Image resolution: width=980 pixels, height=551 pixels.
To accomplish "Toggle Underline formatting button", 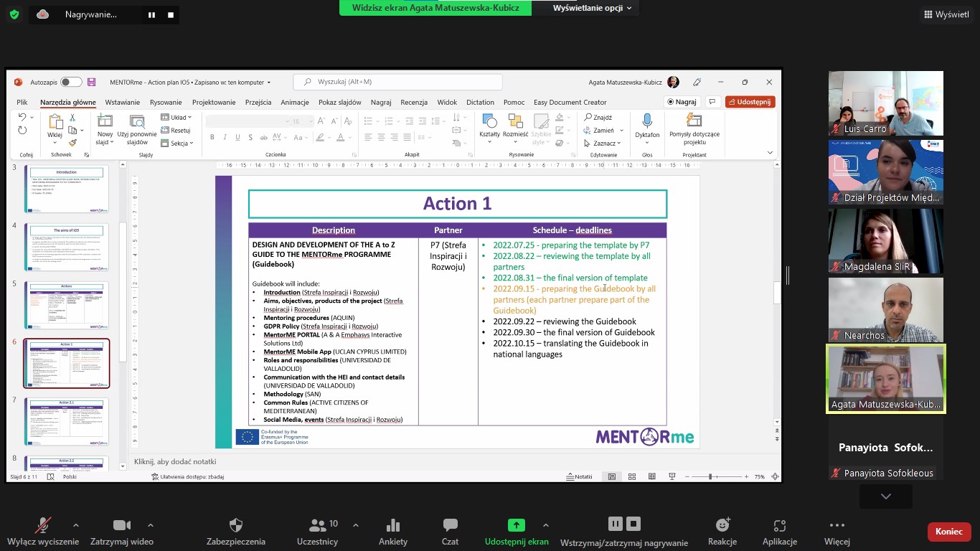I will point(237,137).
